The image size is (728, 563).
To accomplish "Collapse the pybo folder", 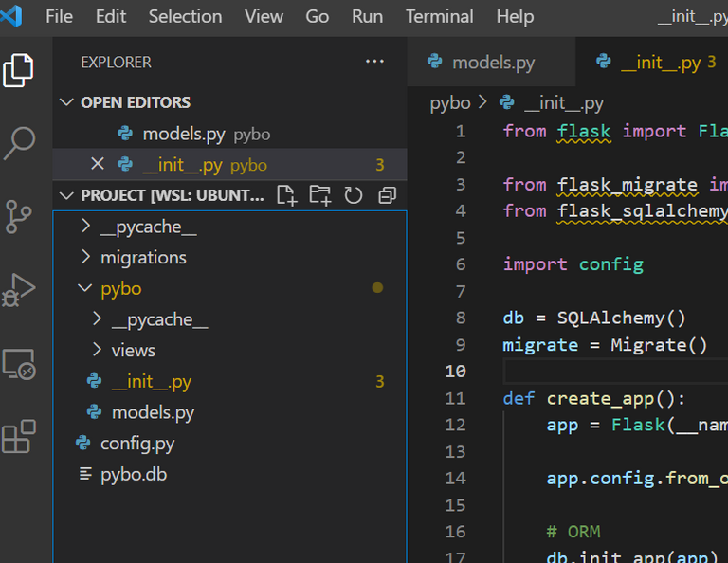I will click(121, 289).
